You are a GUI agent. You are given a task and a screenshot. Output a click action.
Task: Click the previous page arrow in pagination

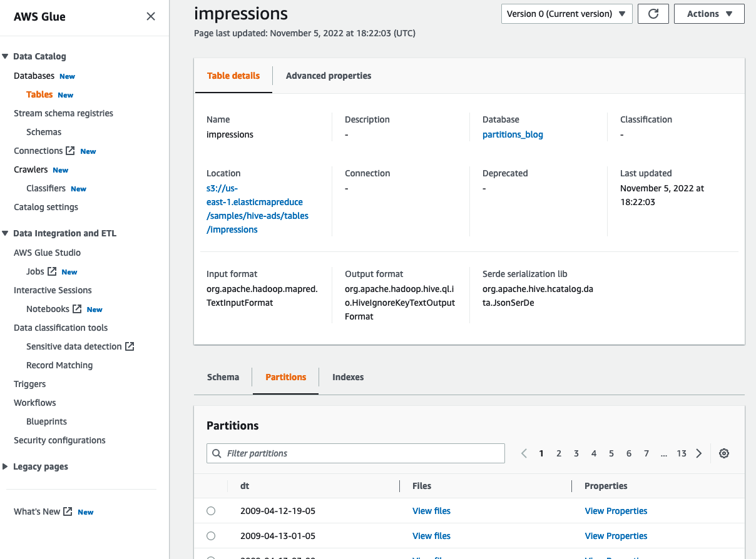pos(524,453)
